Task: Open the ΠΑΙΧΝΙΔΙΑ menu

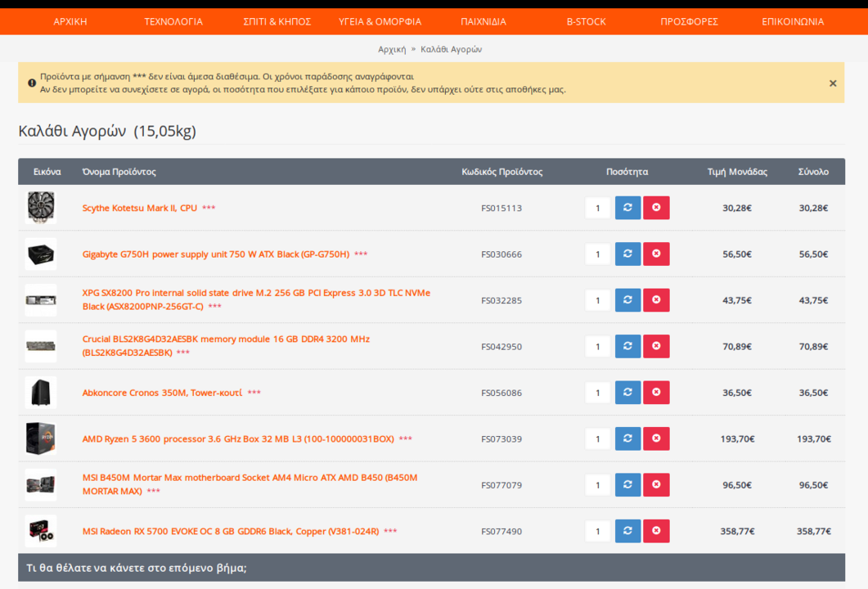Action: point(483,21)
